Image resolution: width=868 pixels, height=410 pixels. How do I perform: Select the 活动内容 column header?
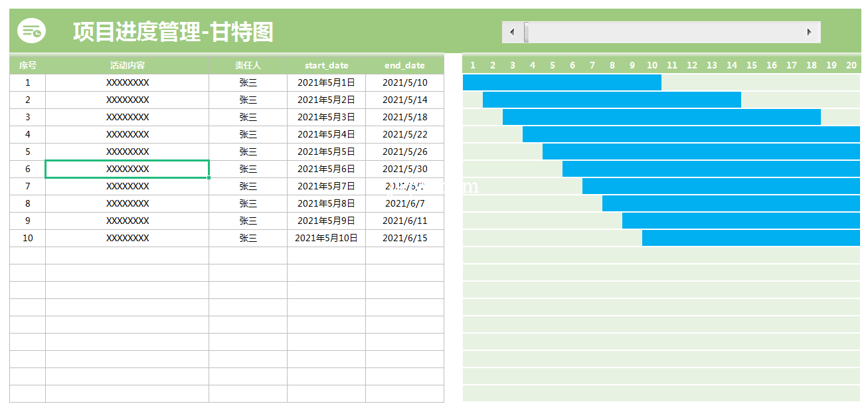pyautogui.click(x=127, y=65)
